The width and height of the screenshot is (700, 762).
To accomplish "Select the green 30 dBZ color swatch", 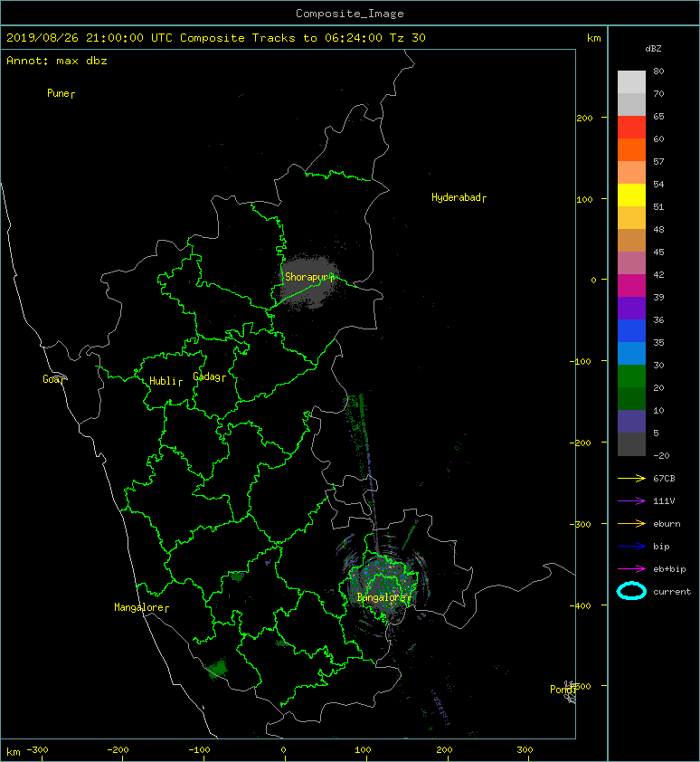I will click(x=631, y=376).
